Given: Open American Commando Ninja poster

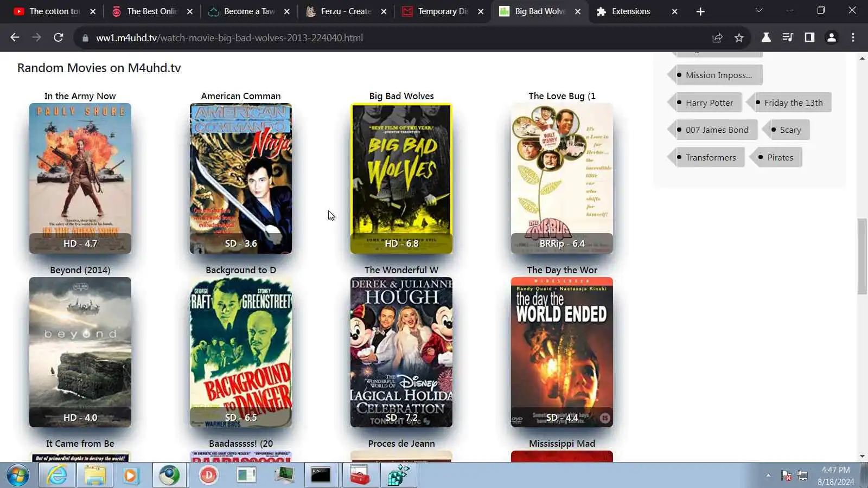Looking at the screenshot, I should pyautogui.click(x=241, y=178).
